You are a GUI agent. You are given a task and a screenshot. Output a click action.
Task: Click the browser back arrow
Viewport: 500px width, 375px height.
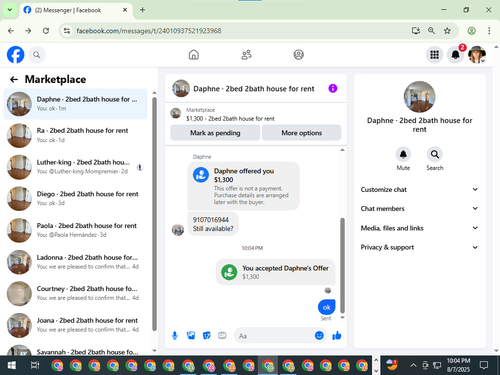pos(11,31)
